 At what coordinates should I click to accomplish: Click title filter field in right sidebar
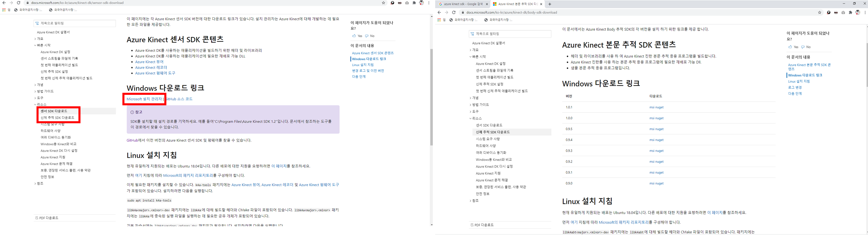pyautogui.click(x=510, y=34)
